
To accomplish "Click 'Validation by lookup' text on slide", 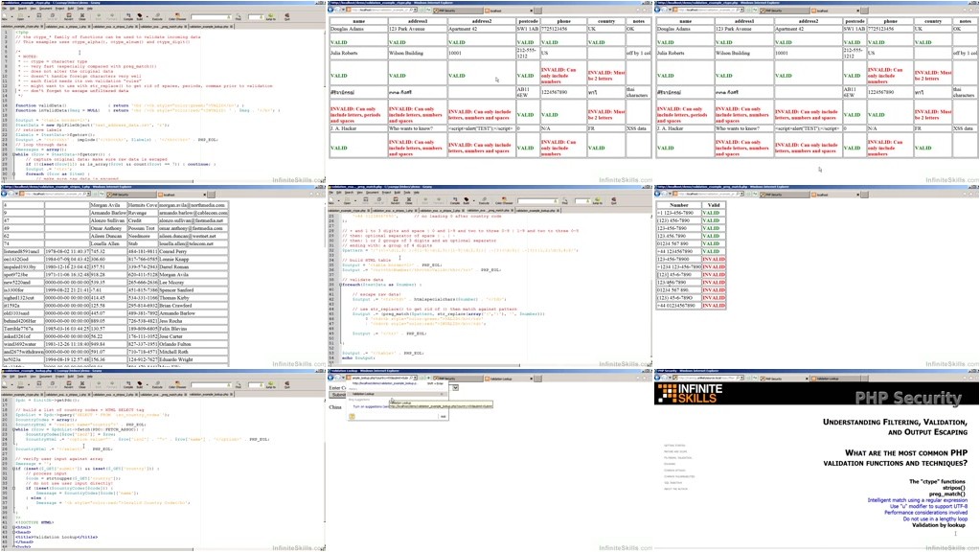I will pos(938,525).
